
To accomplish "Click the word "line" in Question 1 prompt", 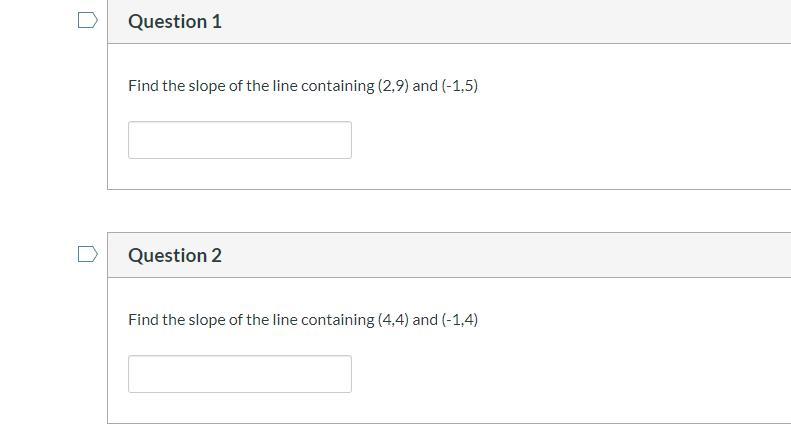I will (285, 86).
